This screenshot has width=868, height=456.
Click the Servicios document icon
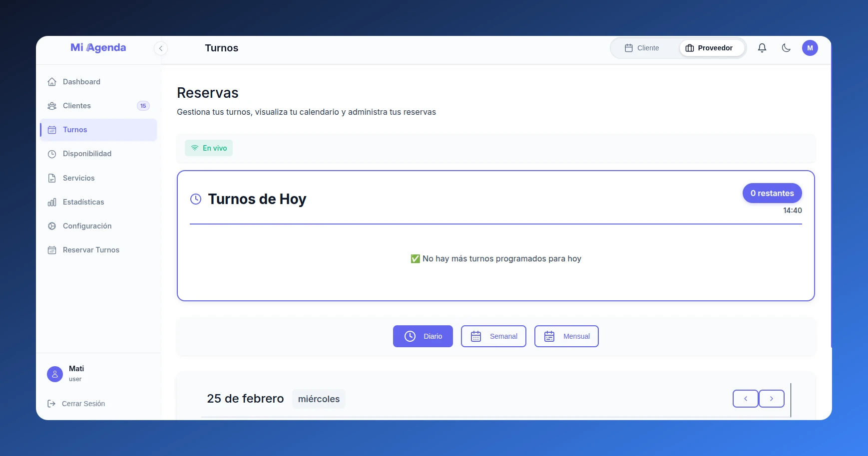[x=52, y=178]
